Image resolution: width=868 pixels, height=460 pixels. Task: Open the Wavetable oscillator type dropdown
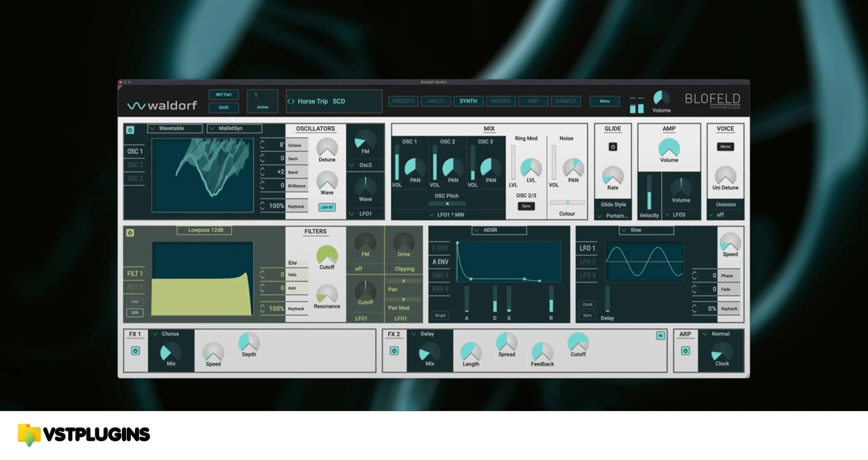175,128
